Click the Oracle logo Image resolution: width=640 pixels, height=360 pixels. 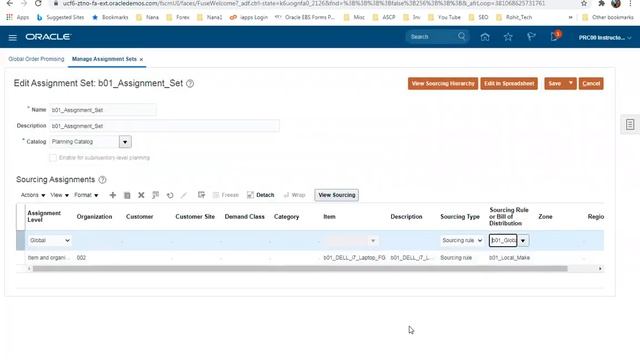tap(48, 37)
